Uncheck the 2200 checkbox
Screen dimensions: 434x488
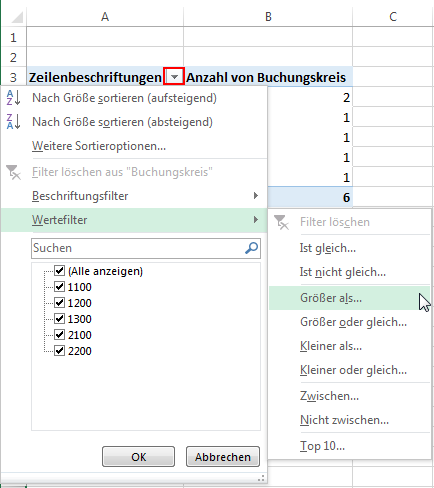click(59, 350)
